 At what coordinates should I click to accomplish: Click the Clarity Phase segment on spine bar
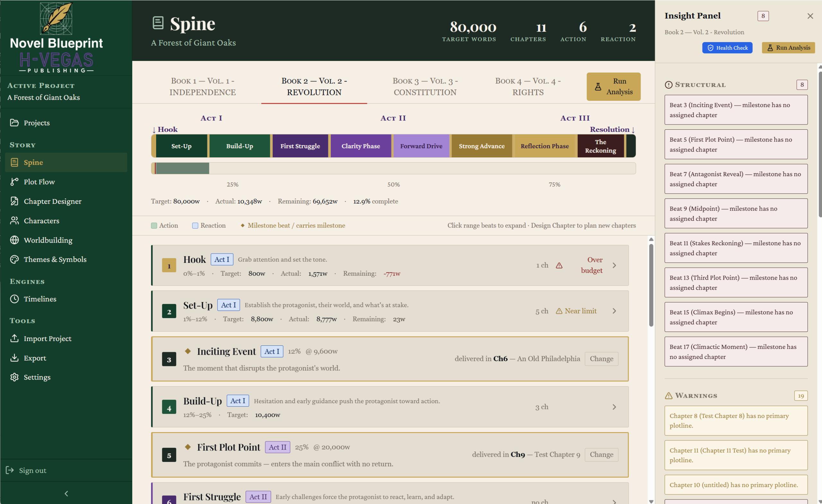pyautogui.click(x=361, y=146)
